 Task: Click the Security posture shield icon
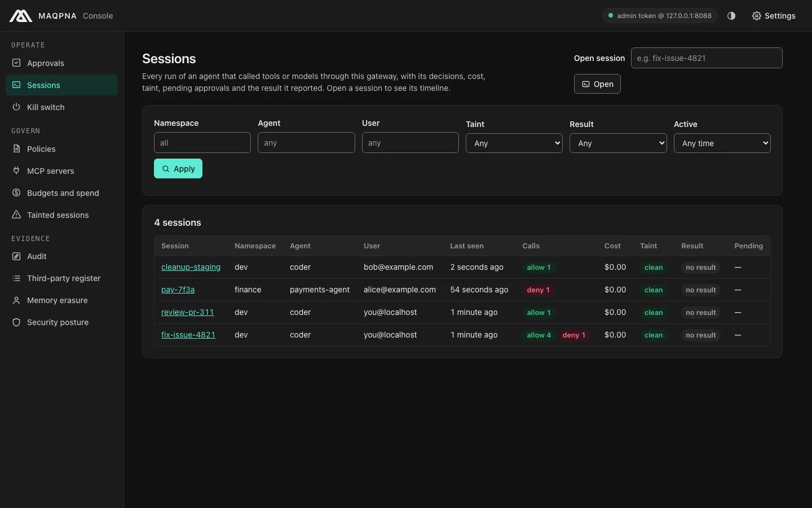(16, 322)
